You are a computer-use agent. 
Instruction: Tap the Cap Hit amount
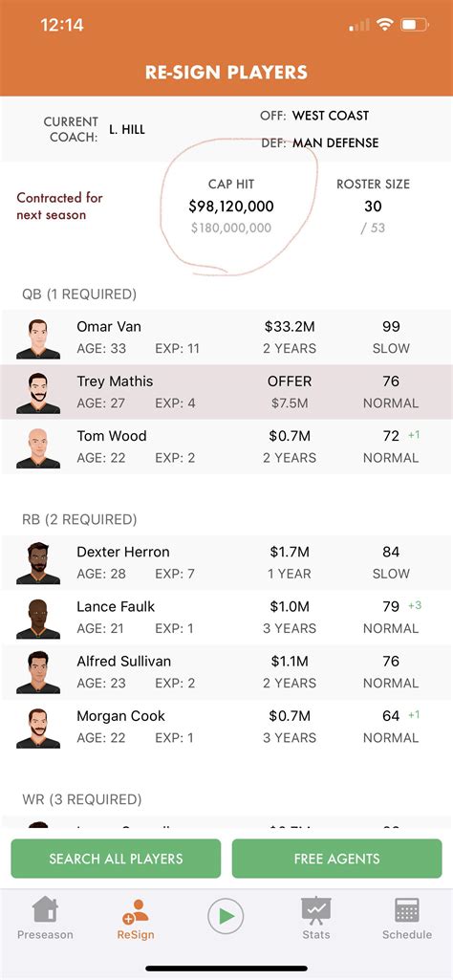231,207
